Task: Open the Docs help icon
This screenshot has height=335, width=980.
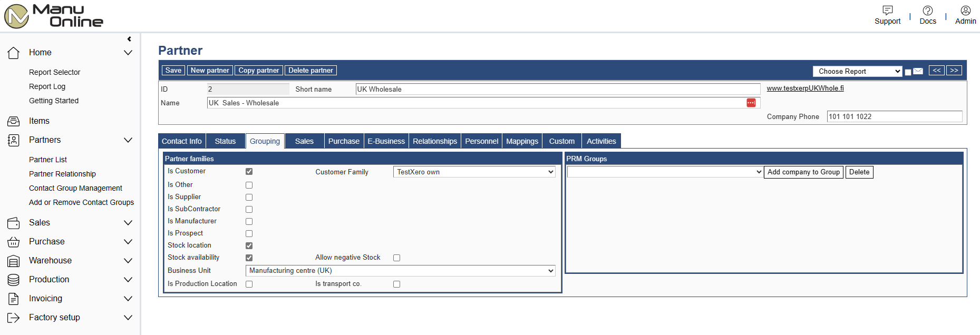Action: coord(927,11)
